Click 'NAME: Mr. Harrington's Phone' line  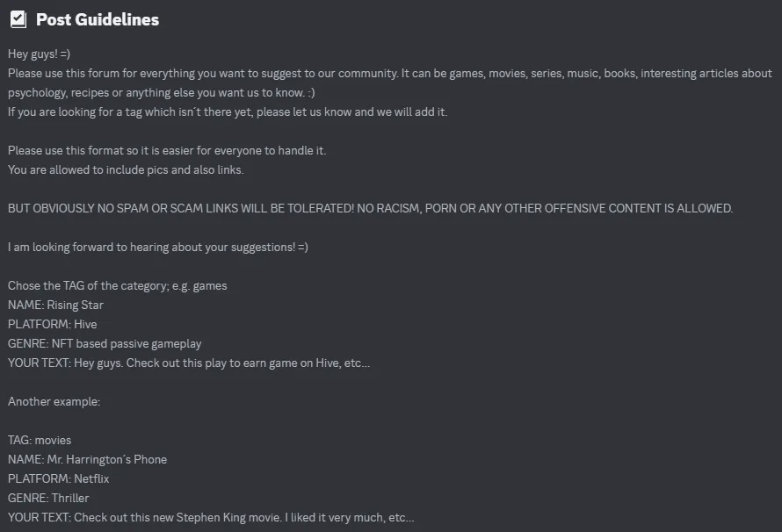pyautogui.click(x=87, y=459)
